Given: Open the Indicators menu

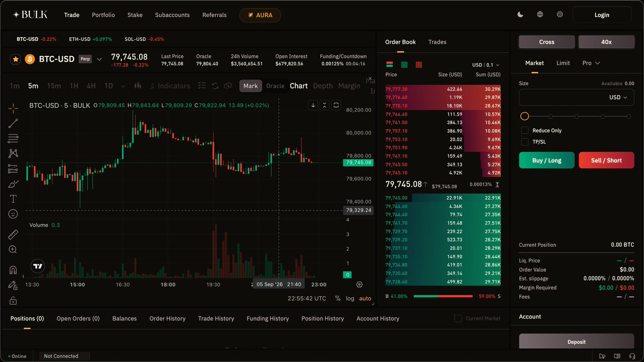Looking at the screenshot, I should (170, 86).
